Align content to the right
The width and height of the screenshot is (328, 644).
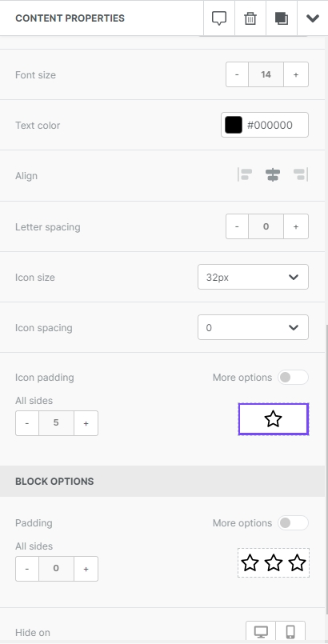pyautogui.click(x=301, y=174)
